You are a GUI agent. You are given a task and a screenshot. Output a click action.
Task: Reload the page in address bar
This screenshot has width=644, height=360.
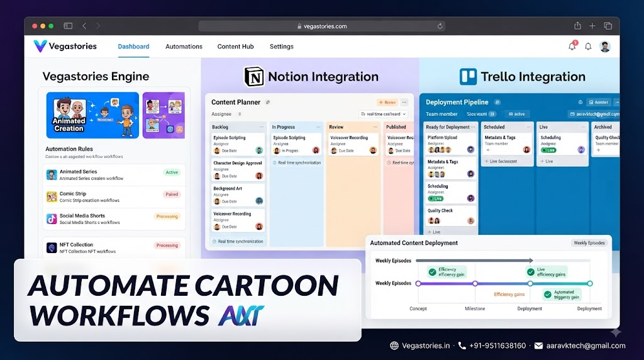(x=440, y=26)
